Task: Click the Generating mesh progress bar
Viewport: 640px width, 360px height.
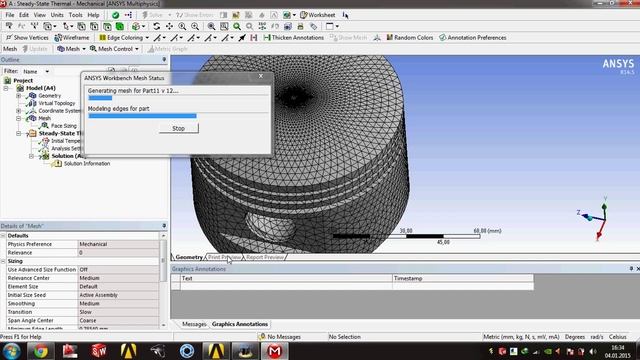Action: click(x=178, y=98)
